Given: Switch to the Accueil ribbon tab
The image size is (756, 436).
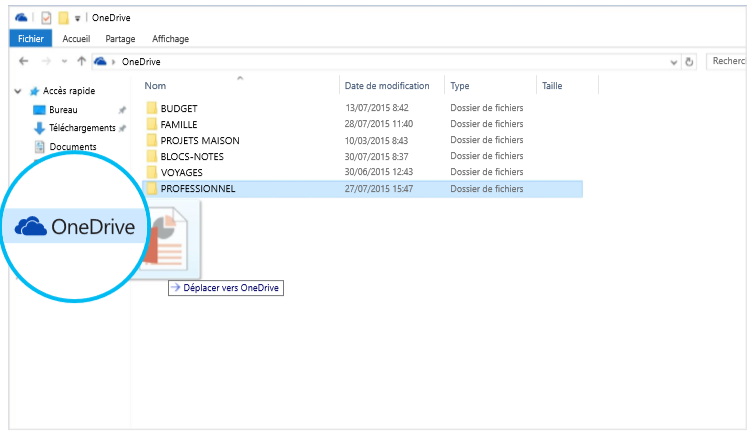Looking at the screenshot, I should pyautogui.click(x=76, y=39).
